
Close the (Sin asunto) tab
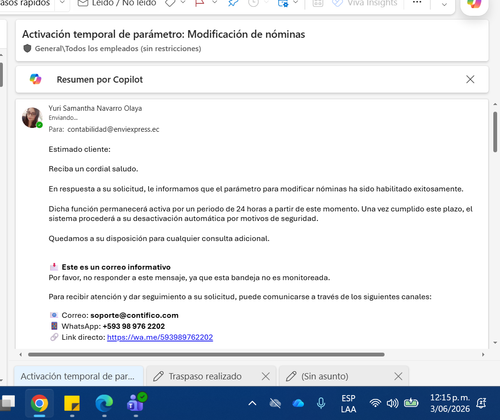tap(398, 376)
